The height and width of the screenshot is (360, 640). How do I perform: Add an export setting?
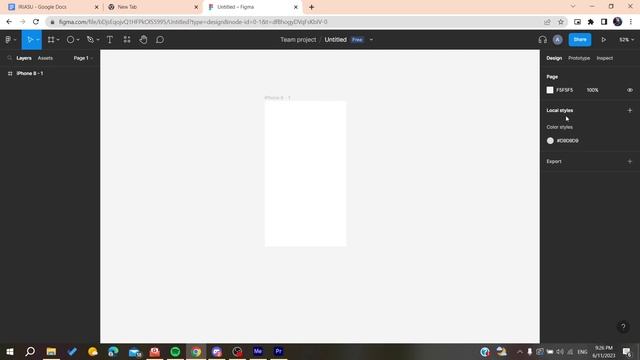pos(629,161)
